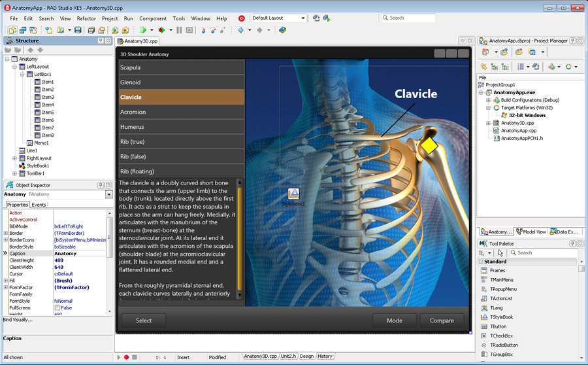Viewport: 588px width, 365px height.
Task: Click the red record macro button in status bar
Action: 126,357
